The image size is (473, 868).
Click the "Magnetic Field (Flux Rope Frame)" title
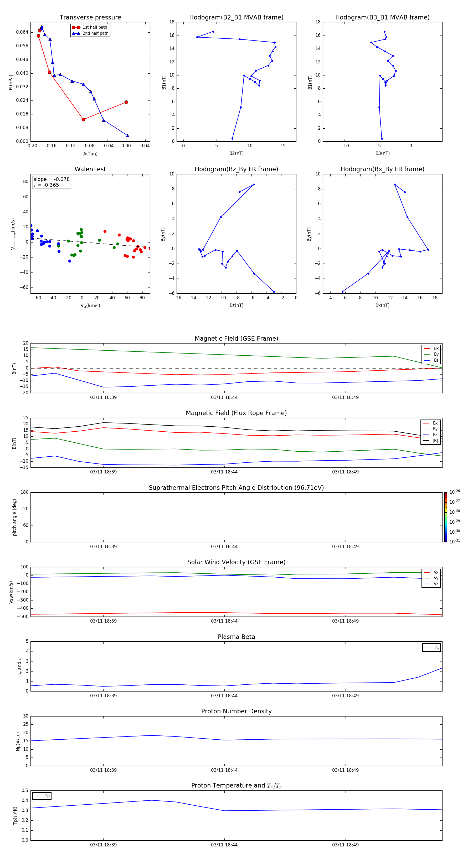[236, 413]
